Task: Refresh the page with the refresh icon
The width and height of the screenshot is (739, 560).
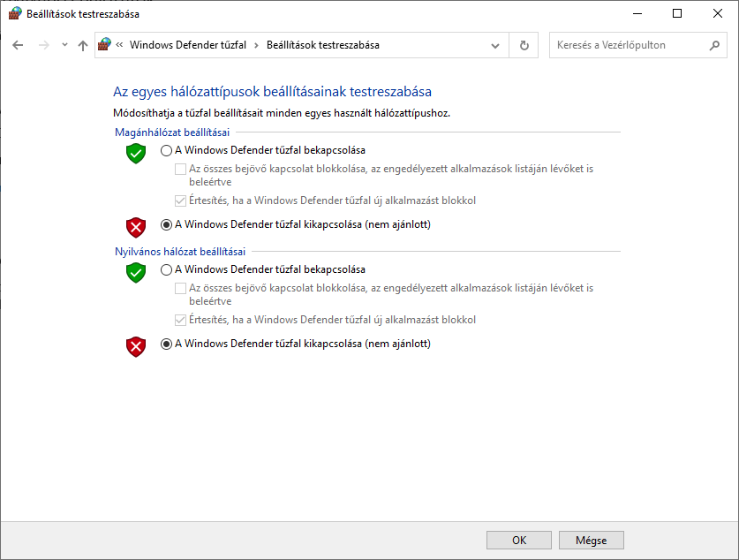Action: coord(524,45)
